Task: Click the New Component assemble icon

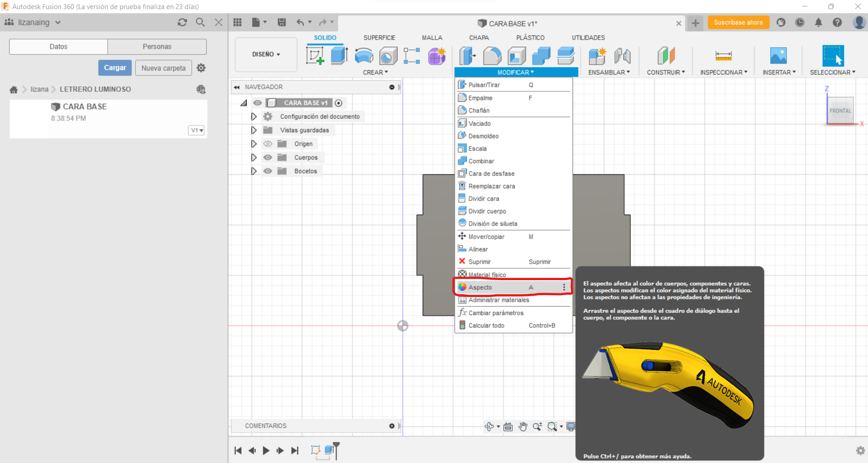Action: click(x=598, y=56)
